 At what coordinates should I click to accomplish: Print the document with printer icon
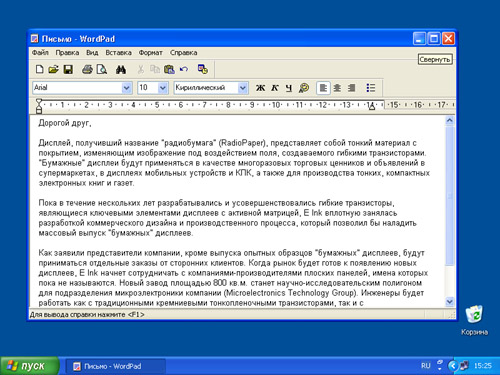click(87, 69)
